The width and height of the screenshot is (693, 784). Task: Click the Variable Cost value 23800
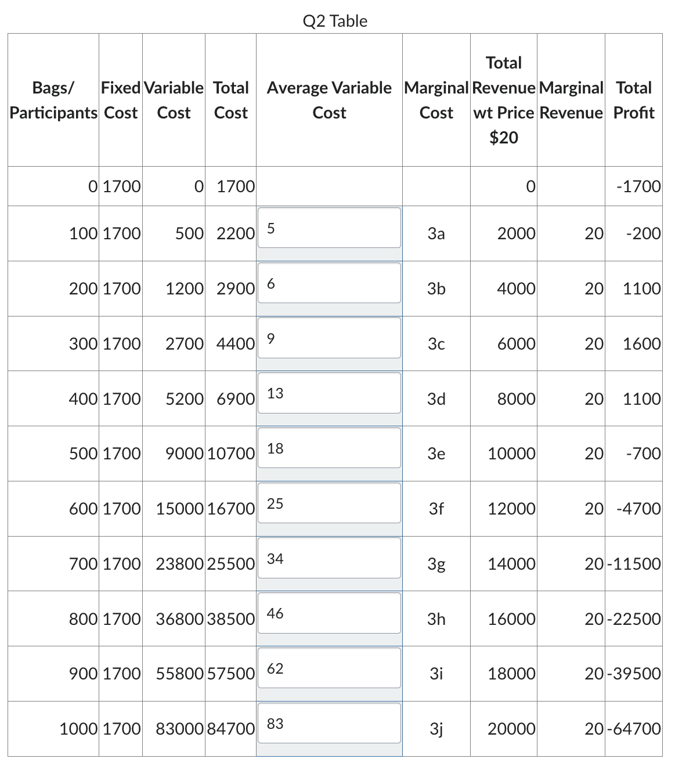pos(180,564)
